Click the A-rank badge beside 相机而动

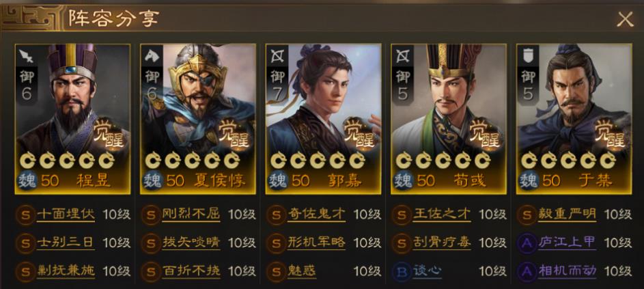tap(527, 271)
